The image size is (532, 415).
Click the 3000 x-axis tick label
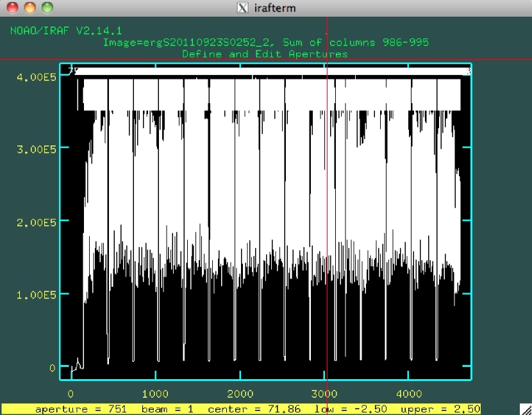point(325,393)
